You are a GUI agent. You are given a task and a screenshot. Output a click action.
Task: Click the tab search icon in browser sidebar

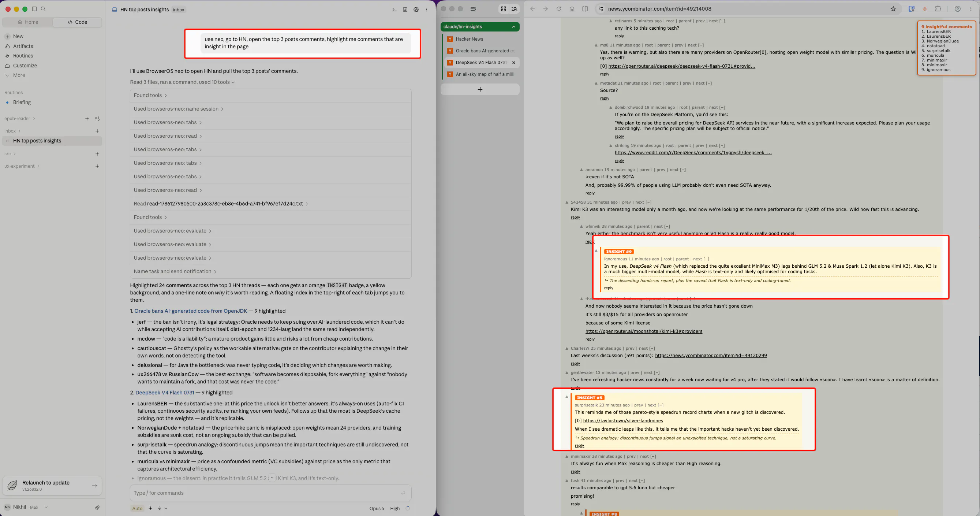click(515, 9)
